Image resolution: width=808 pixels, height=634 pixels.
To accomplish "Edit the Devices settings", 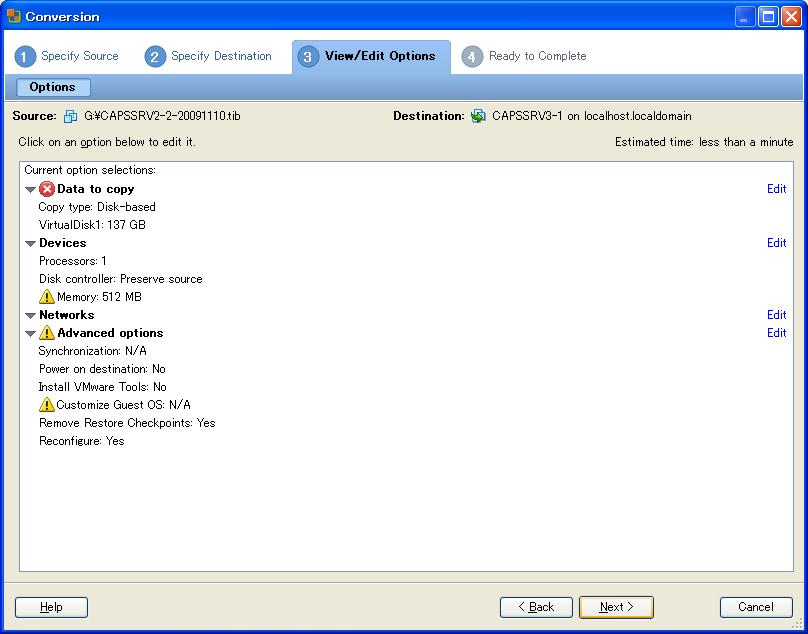I will 777,243.
